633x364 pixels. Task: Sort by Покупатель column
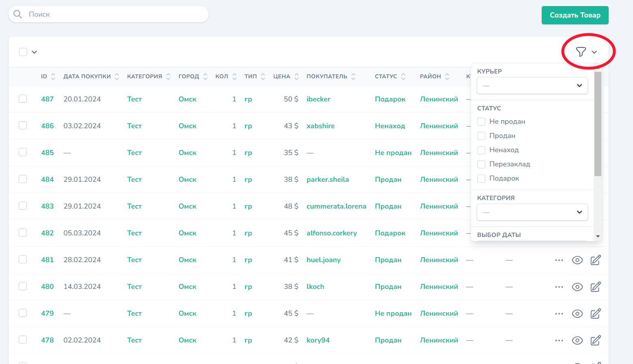pyautogui.click(x=353, y=76)
